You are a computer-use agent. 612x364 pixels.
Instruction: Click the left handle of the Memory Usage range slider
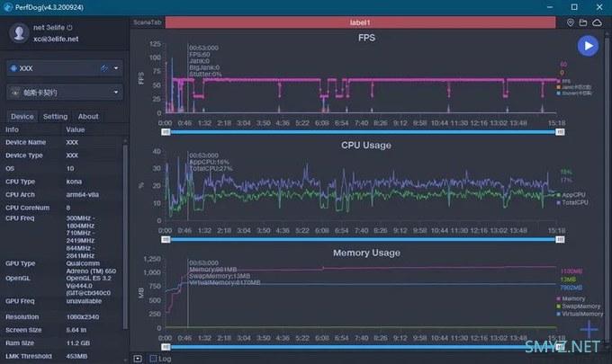[x=166, y=347]
